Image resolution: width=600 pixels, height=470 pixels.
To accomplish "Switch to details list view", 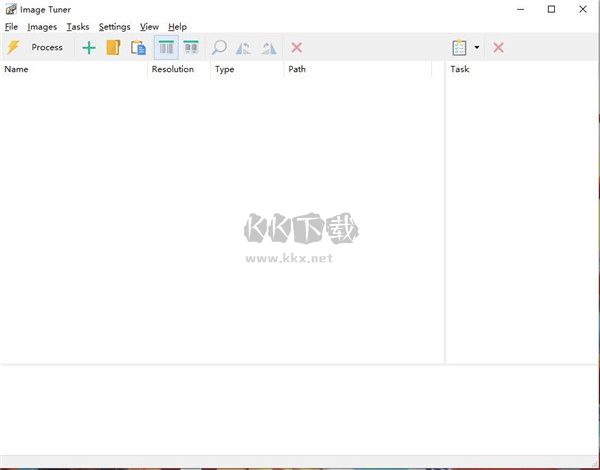I will [166, 47].
